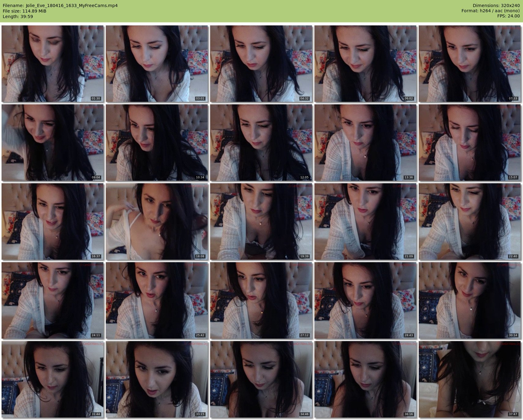The image size is (523, 420).
Task: Click the frame timestamped 28:43
Action: point(365,300)
